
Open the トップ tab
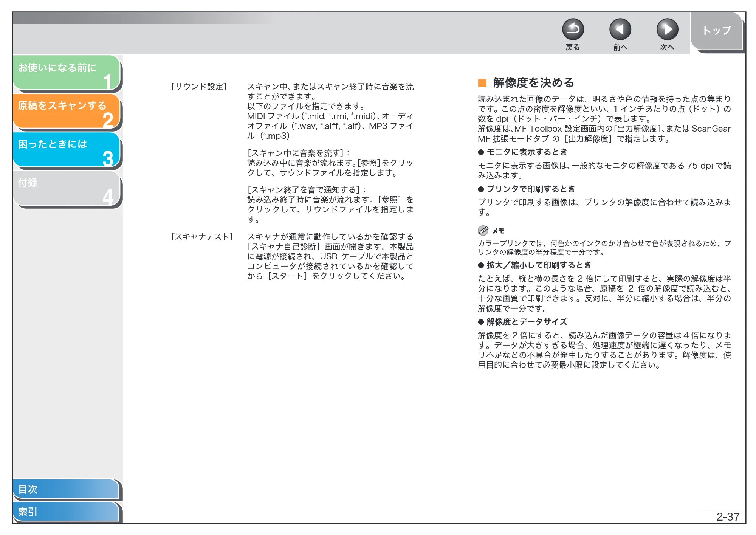click(x=717, y=31)
